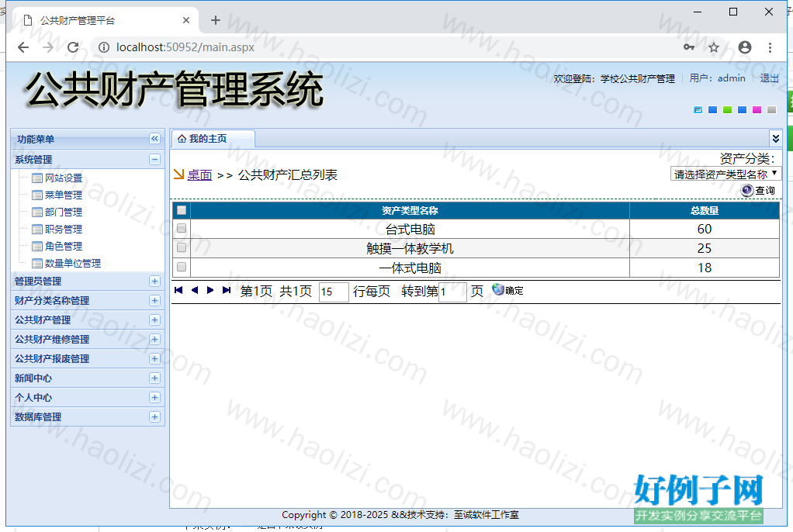Click the 退出 logout link
Screen dimensions: 793x532
769,78
